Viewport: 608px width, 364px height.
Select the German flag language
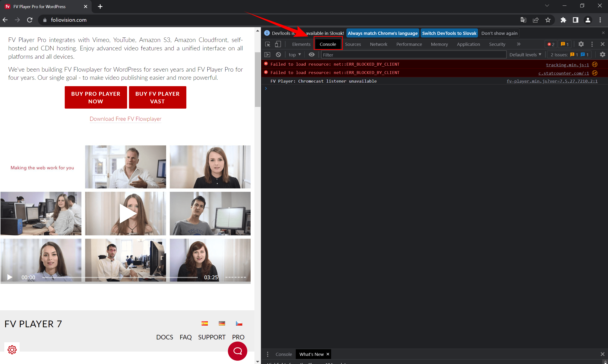(x=222, y=323)
